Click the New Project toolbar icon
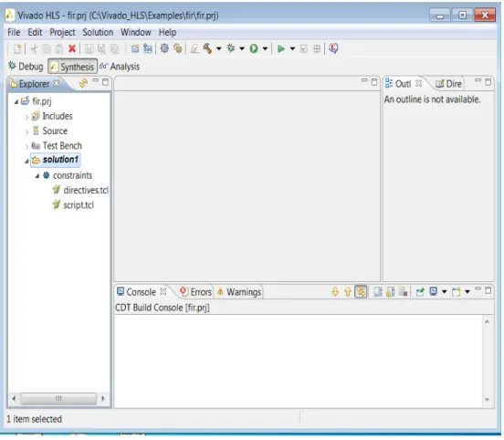The image size is (504, 440). coord(17,48)
